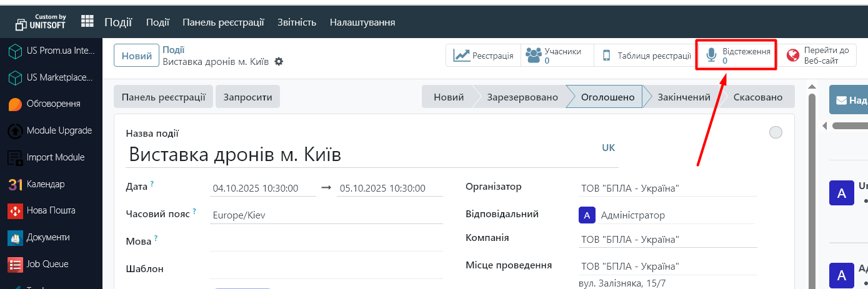Image resolution: width=868 pixels, height=289 pixels.
Task: Open the Часовий пояс dropdown field
Action: (326, 215)
